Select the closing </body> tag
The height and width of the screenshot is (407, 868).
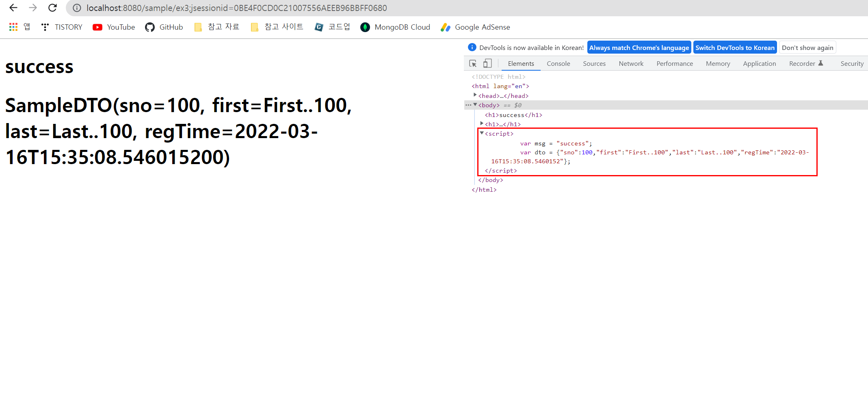[x=491, y=180]
